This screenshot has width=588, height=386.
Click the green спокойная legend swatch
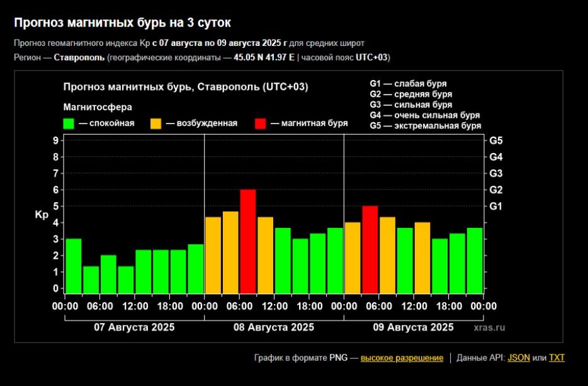click(x=69, y=123)
